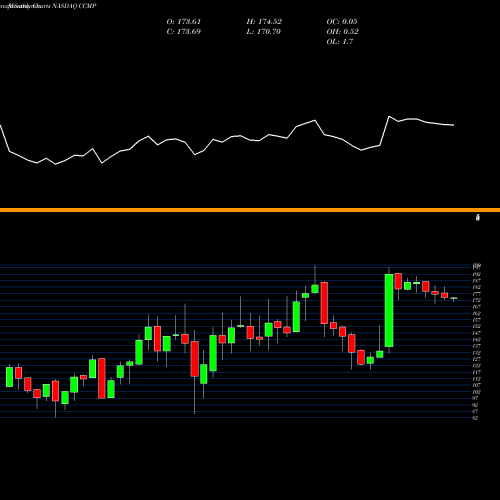
Task: Click the OH: 0.52 reading
Action: coord(342,32)
